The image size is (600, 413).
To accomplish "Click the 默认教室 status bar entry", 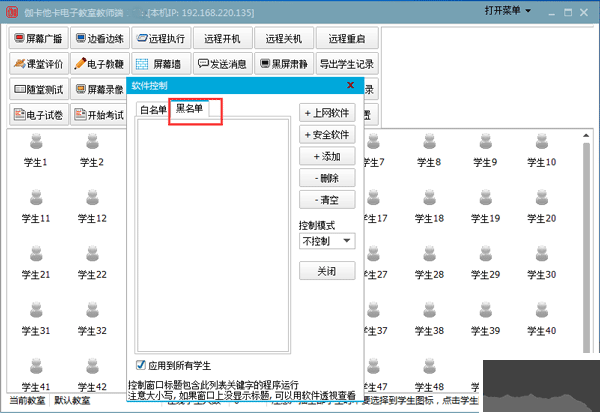I will click(72, 401).
